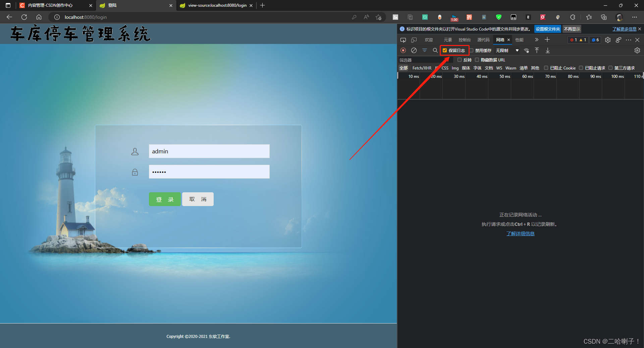Open the 源代码 DevTools tab
644x348 pixels.
tap(483, 40)
